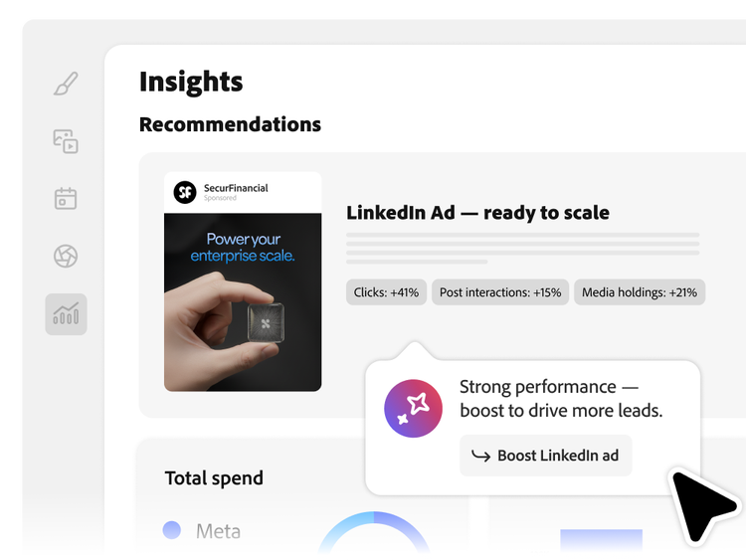Select the media library sidebar icon
The image size is (746, 560).
66,141
